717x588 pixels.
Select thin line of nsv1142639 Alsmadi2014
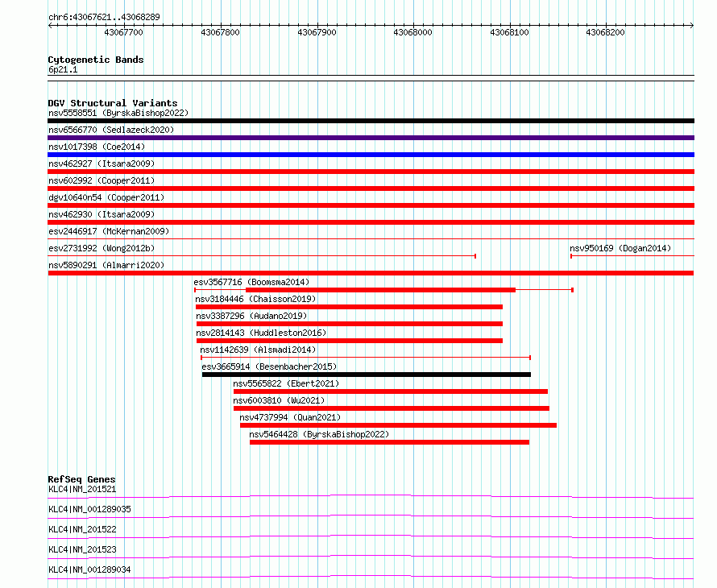(x=366, y=358)
